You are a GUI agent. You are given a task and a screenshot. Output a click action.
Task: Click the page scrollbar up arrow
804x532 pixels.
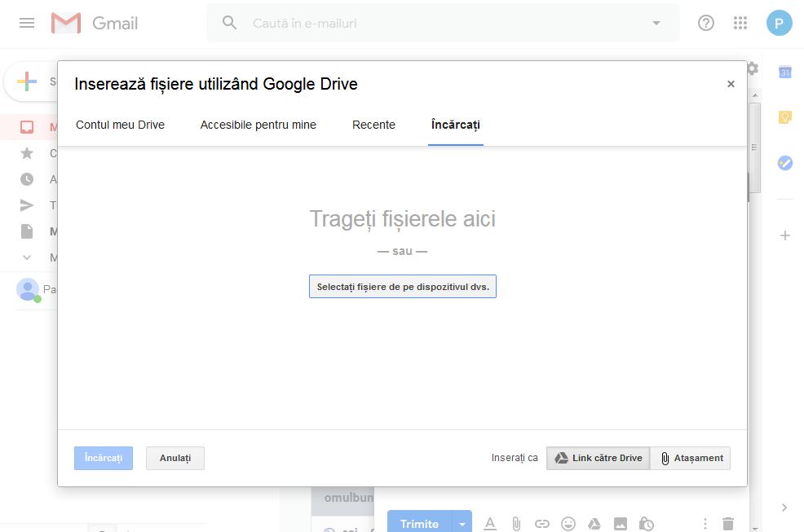(x=755, y=96)
